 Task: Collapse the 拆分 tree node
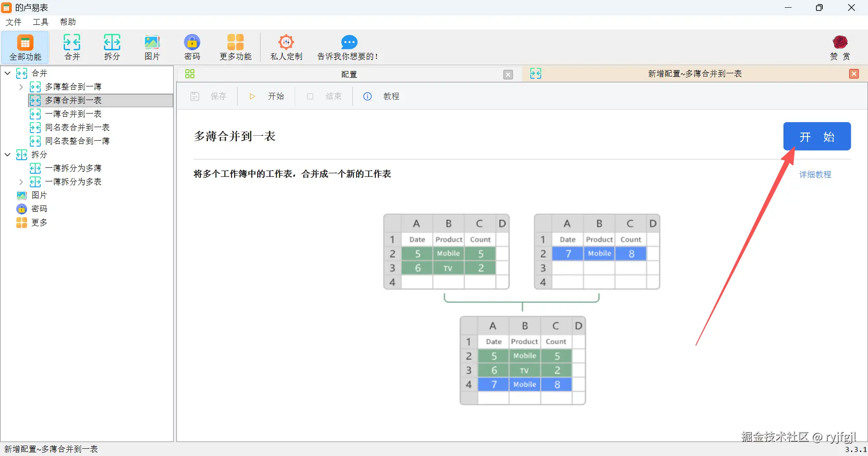tap(8, 154)
